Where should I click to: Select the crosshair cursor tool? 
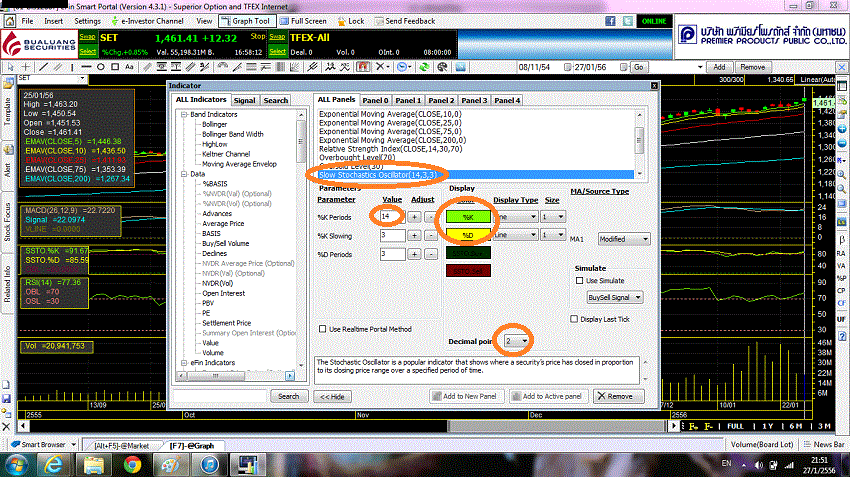(x=25, y=67)
